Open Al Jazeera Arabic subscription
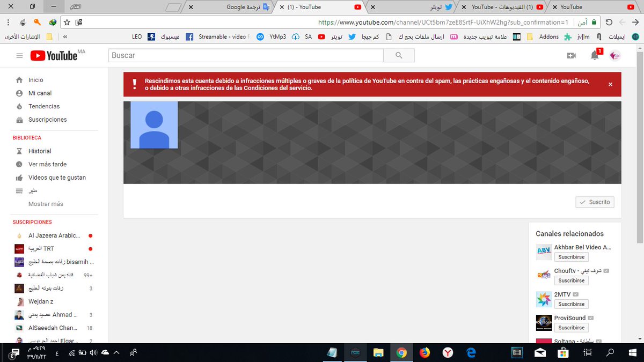 [54, 235]
